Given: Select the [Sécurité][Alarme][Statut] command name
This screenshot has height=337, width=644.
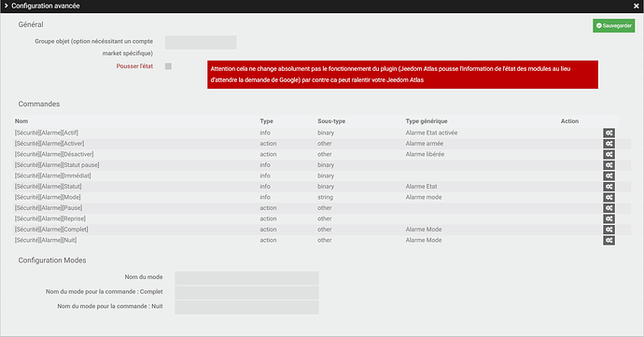Looking at the screenshot, I should [x=48, y=187].
